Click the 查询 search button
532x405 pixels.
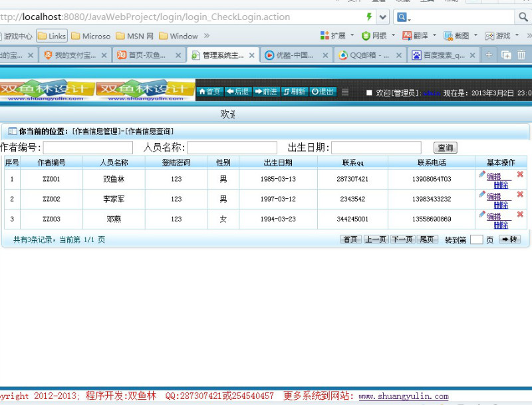446,148
